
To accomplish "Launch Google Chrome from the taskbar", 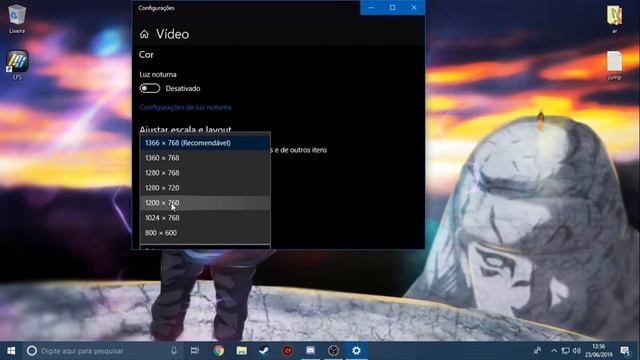I will pyautogui.click(x=218, y=351).
